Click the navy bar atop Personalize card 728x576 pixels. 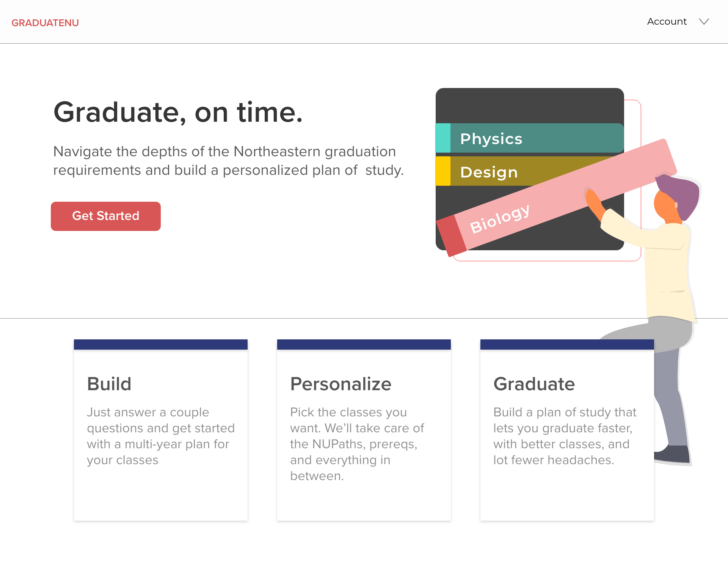(x=364, y=344)
